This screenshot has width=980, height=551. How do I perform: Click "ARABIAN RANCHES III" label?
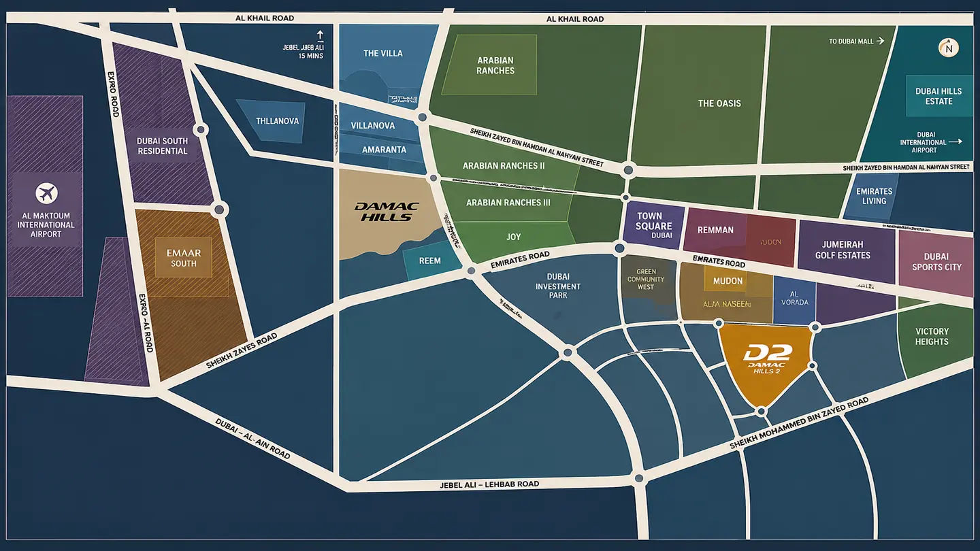pyautogui.click(x=508, y=202)
